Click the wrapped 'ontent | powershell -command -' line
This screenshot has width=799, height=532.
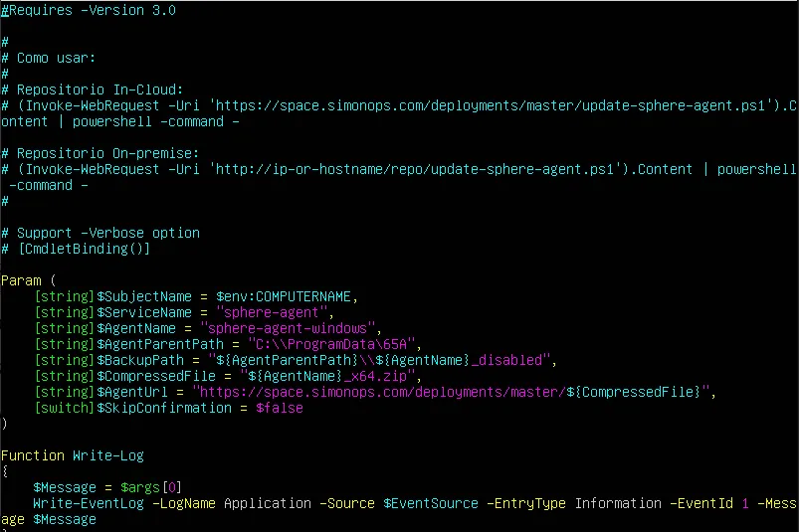(120, 121)
